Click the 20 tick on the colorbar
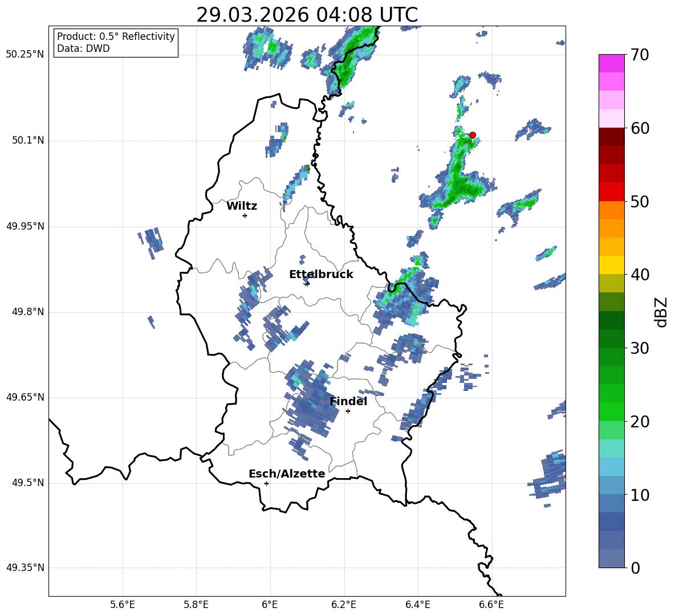This screenshot has height=616, width=675. click(640, 422)
